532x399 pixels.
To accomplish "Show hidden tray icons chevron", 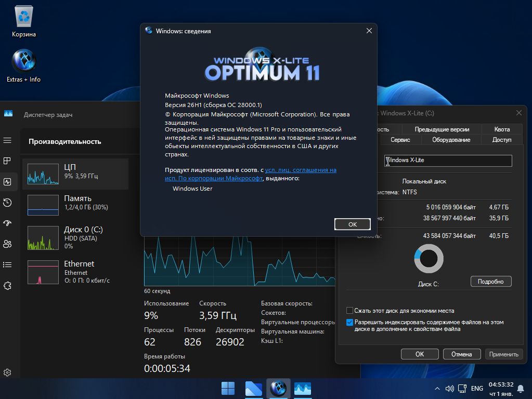I will (x=437, y=389).
